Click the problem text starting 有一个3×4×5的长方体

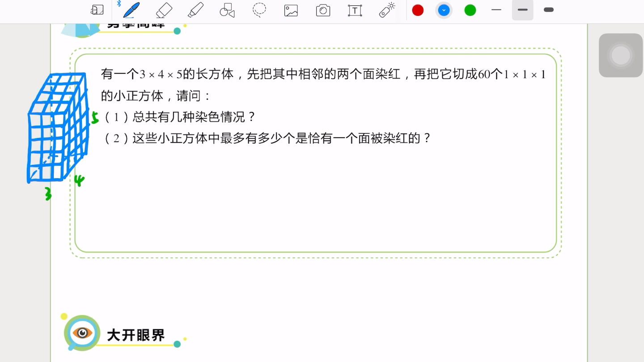pyautogui.click(x=323, y=84)
